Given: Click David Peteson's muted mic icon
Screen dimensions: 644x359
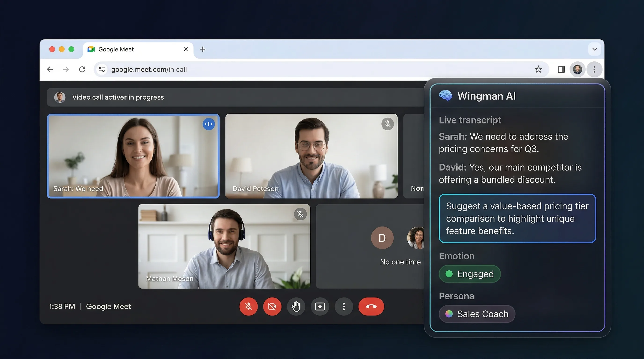Looking at the screenshot, I should point(388,124).
